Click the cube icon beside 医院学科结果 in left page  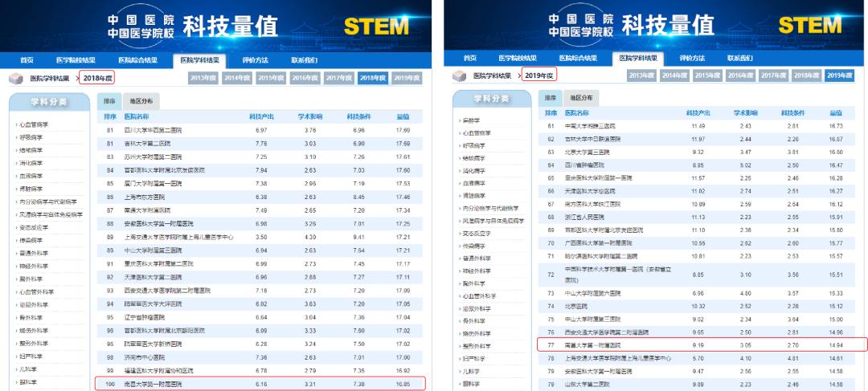click(x=15, y=79)
